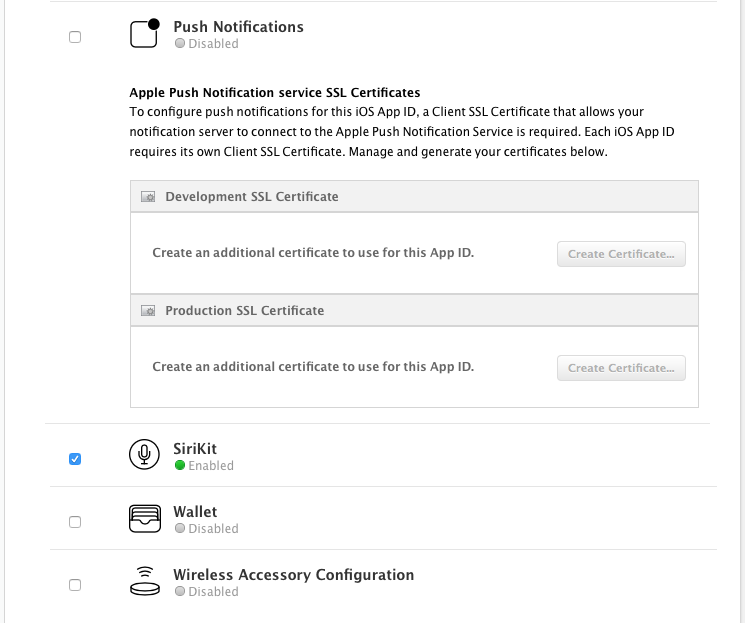Click the Development SSL Certificate header icon
Image resolution: width=745 pixels, height=623 pixels.
coord(148,197)
